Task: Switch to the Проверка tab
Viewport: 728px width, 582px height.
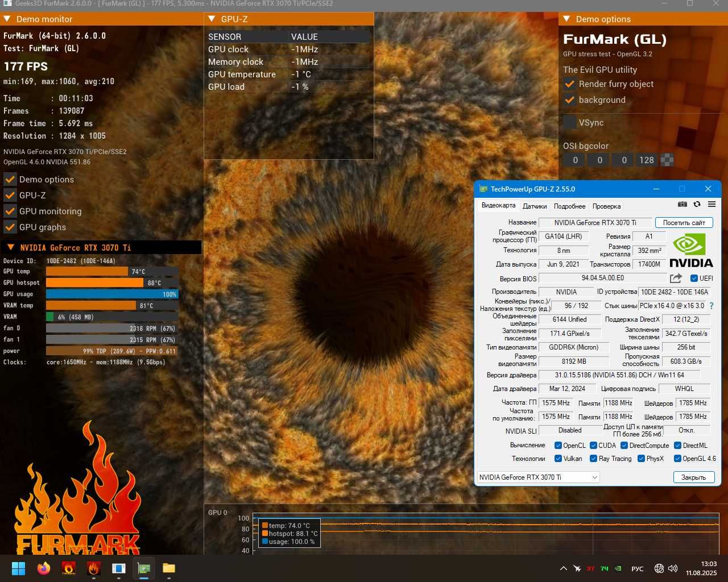Action: click(606, 206)
